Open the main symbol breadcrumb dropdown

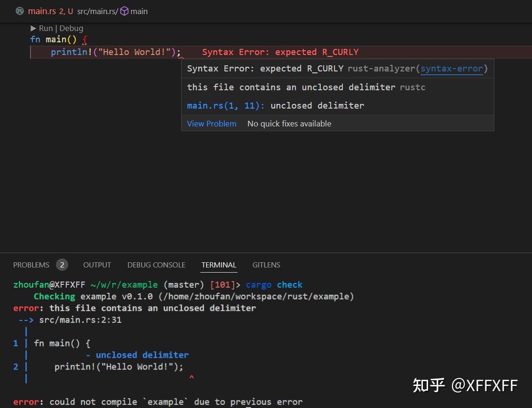138,11
